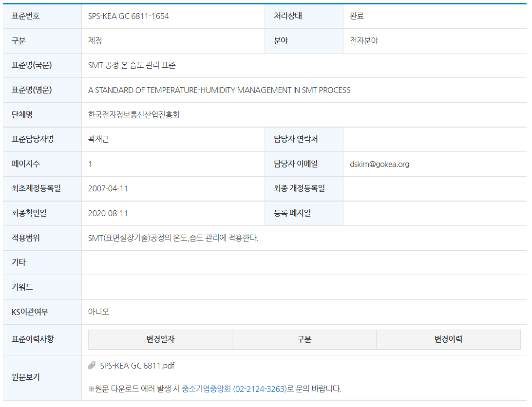The width and height of the screenshot is (532, 407).
Task: Click the 적용범위 description text
Action: 173,238
